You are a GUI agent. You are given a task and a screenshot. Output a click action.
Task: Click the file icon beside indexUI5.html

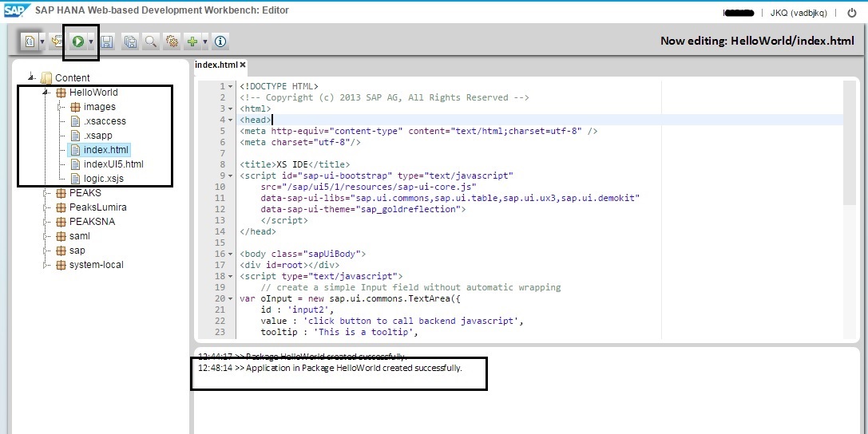(x=75, y=164)
